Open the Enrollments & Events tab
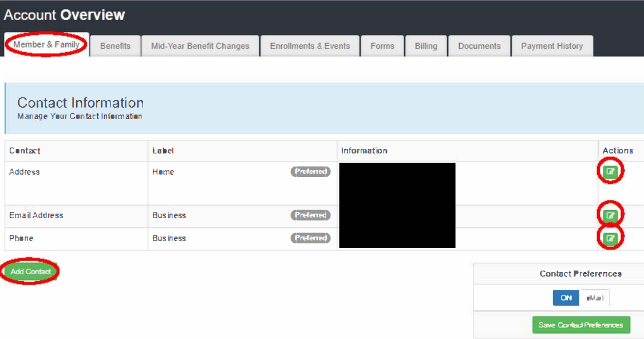The width and height of the screenshot is (644, 339). coord(310,46)
